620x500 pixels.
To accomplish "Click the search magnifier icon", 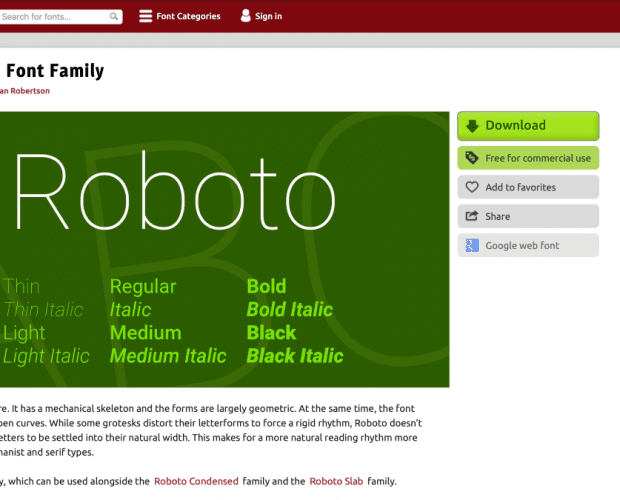I will (114, 17).
